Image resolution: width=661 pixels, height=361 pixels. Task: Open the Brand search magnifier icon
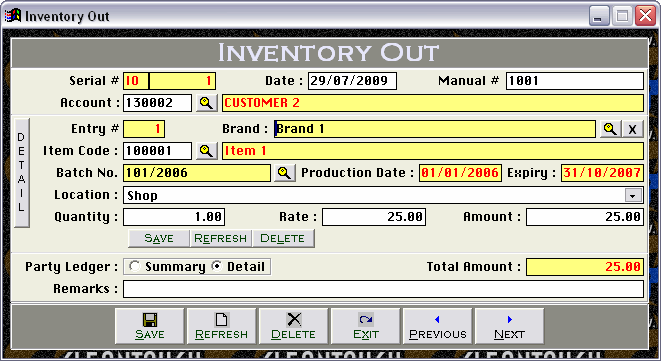610,129
